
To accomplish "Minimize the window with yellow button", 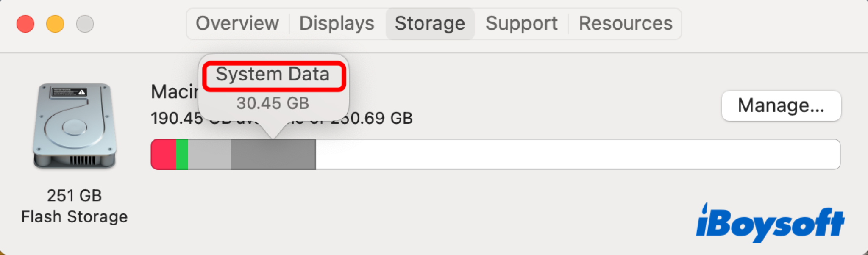I will (55, 24).
